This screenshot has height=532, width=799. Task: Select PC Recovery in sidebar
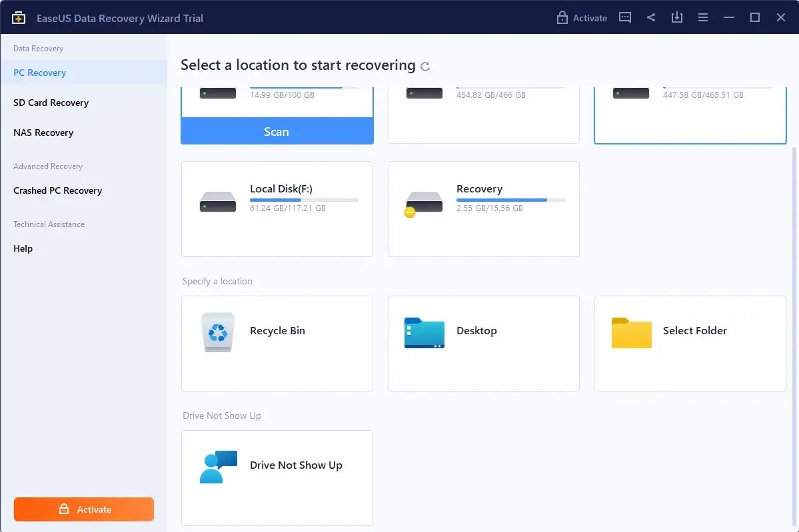83,73
